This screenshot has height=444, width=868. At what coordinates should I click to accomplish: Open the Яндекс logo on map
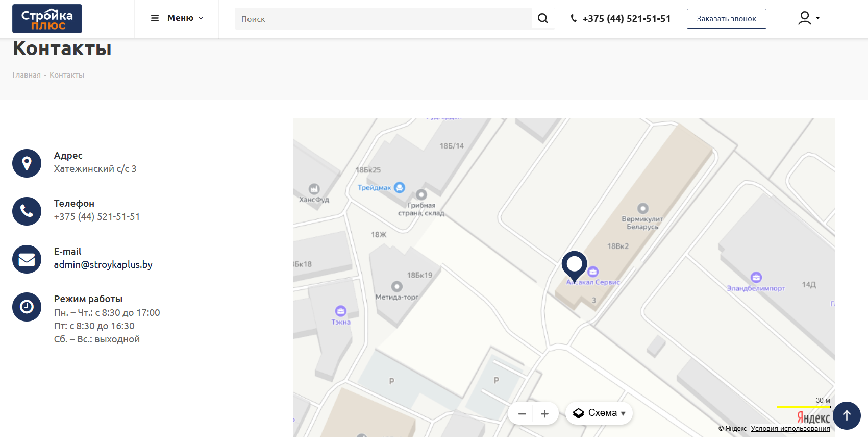(x=813, y=418)
